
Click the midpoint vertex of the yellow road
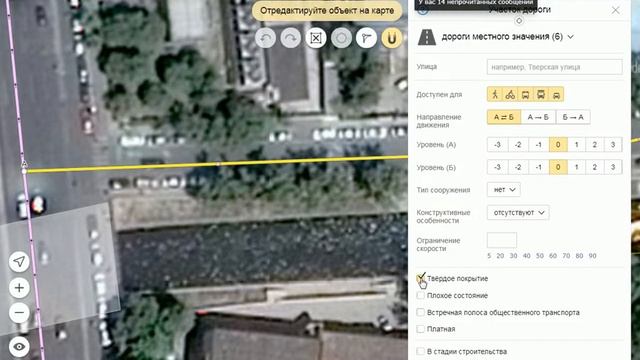point(218,164)
